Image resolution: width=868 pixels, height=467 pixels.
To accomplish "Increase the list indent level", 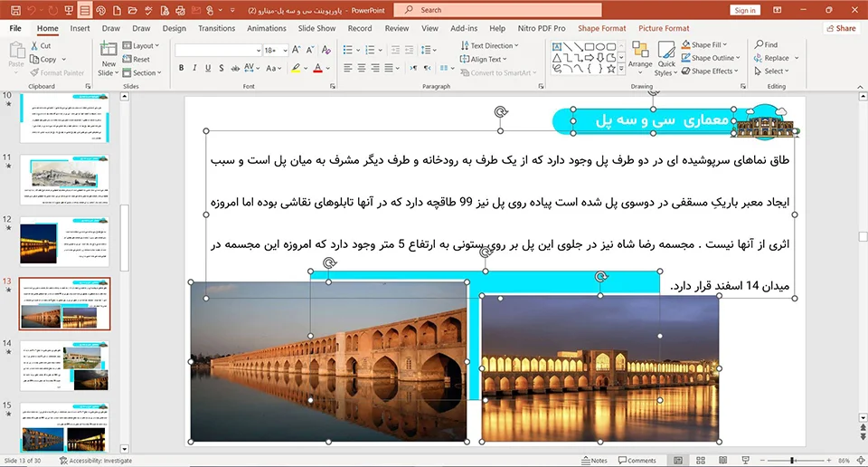I will pos(409,50).
